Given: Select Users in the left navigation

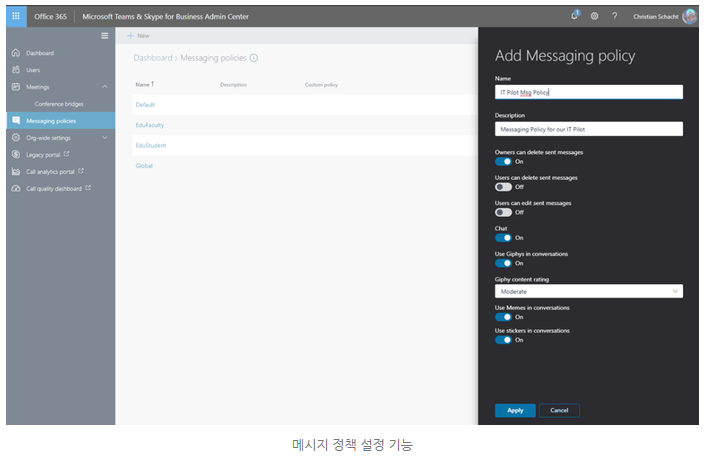Looking at the screenshot, I should 33,70.
